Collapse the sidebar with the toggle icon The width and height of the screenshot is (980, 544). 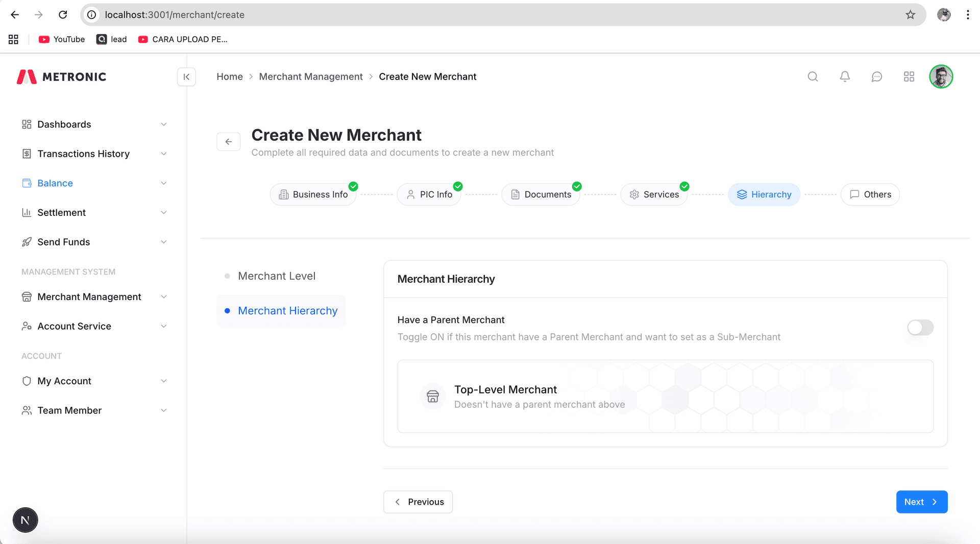point(186,77)
